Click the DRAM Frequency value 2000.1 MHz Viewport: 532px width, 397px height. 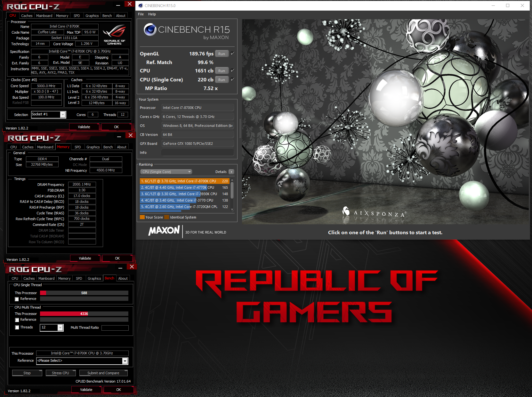pyautogui.click(x=82, y=185)
